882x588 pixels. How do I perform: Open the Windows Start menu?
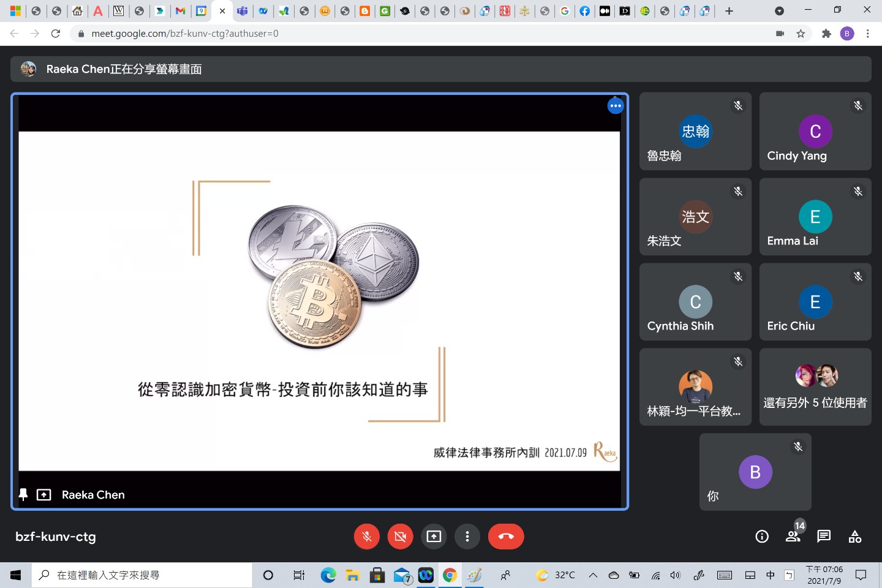tap(15, 575)
